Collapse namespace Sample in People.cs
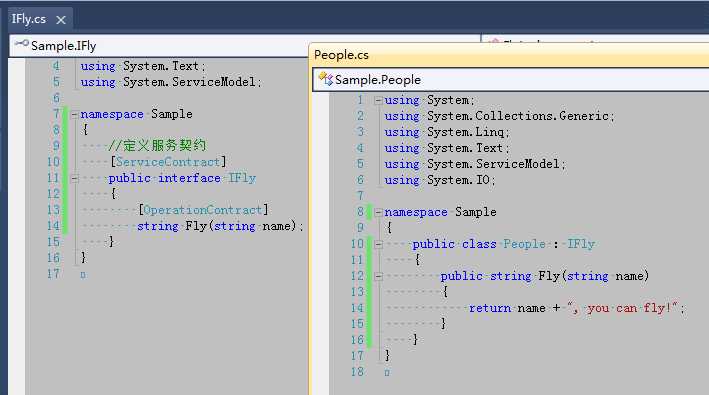Image resolution: width=709 pixels, height=395 pixels. 378,212
